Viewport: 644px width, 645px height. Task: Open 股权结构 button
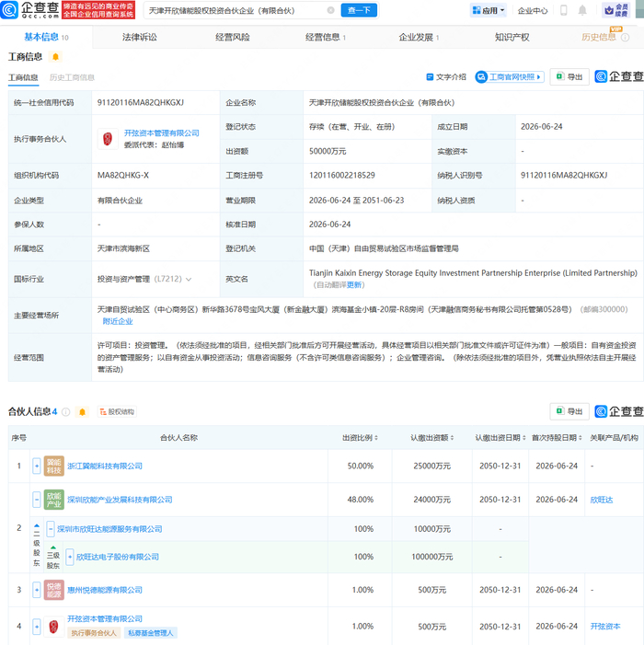(x=117, y=412)
